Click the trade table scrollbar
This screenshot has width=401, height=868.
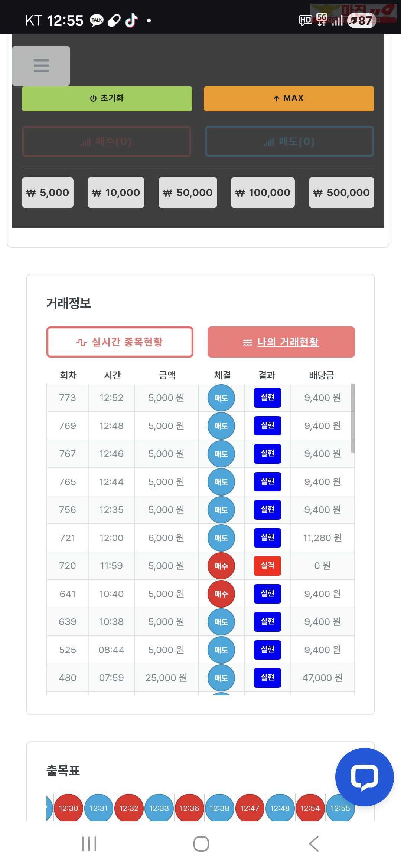[353, 418]
